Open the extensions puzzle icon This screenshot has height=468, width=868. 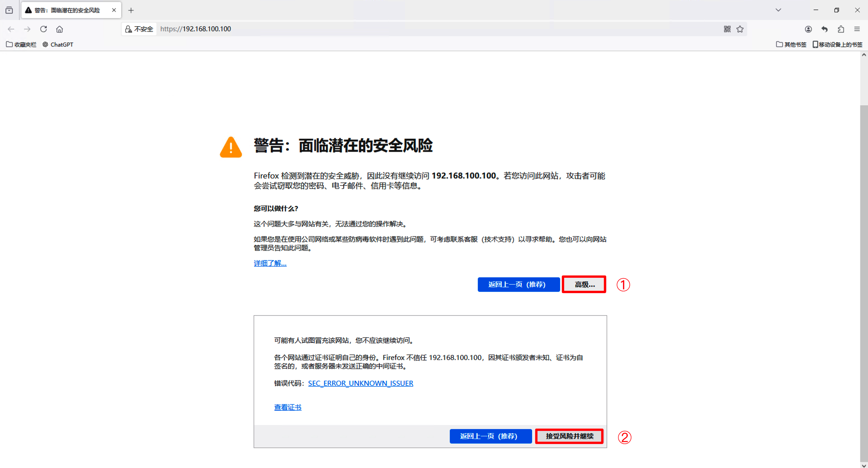click(x=841, y=29)
